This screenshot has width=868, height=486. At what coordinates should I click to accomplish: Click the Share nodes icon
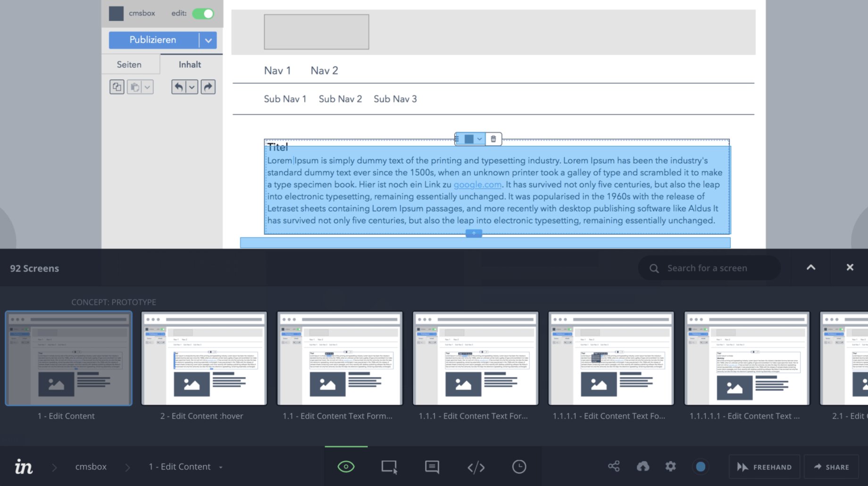coord(614,466)
